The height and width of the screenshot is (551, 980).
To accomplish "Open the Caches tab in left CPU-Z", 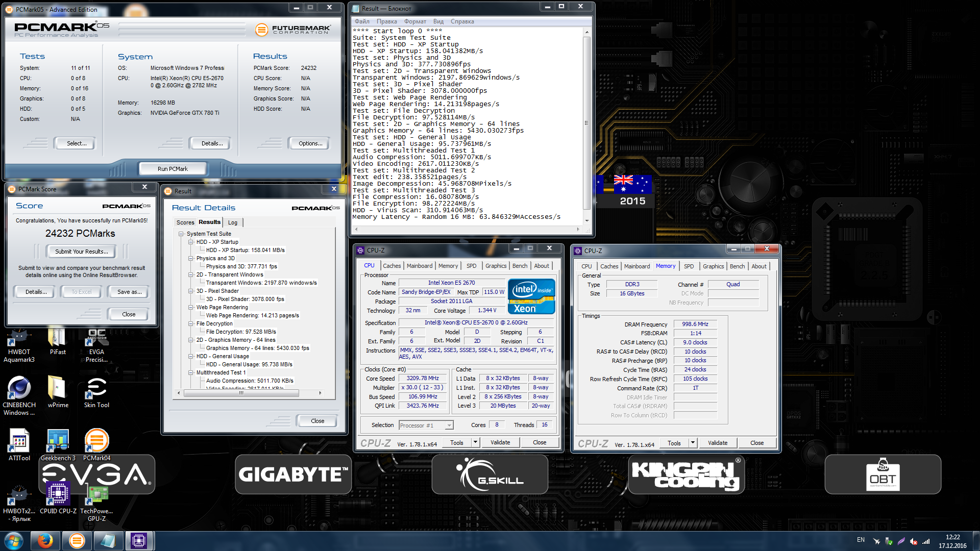I will coord(391,266).
